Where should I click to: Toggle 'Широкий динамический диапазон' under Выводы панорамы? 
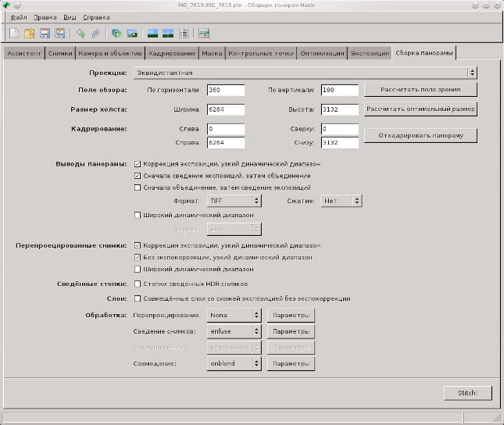tap(138, 215)
